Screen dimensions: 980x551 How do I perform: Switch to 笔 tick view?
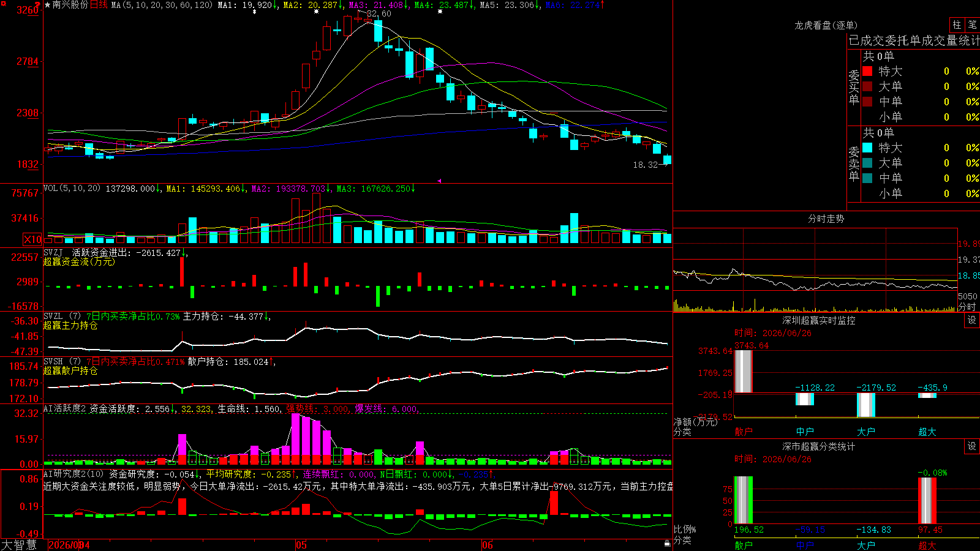972,25
